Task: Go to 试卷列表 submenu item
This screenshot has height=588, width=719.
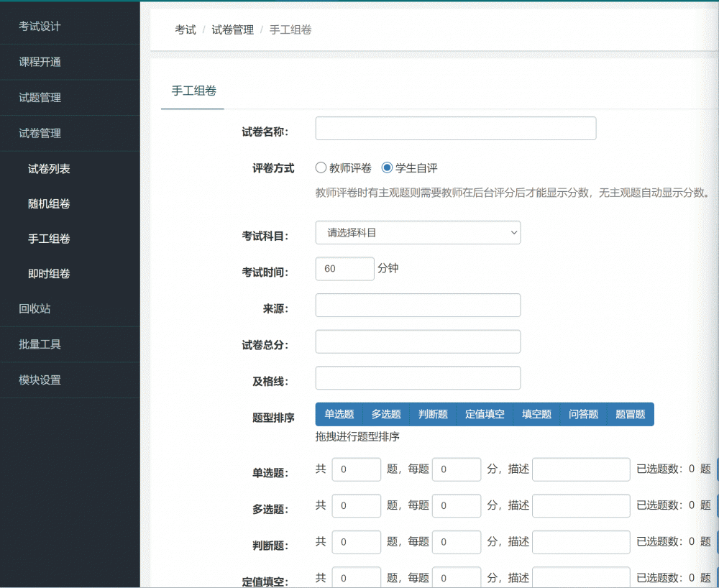Action: [49, 169]
